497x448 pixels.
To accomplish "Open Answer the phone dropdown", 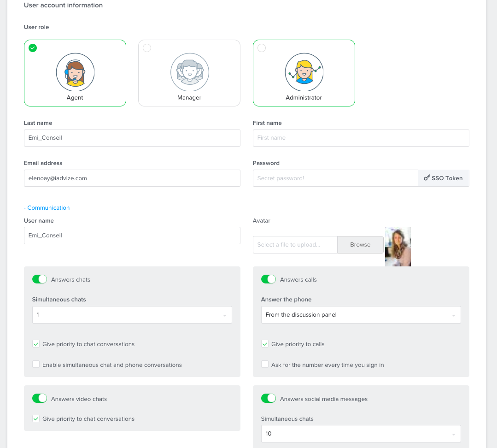I will pyautogui.click(x=361, y=315).
